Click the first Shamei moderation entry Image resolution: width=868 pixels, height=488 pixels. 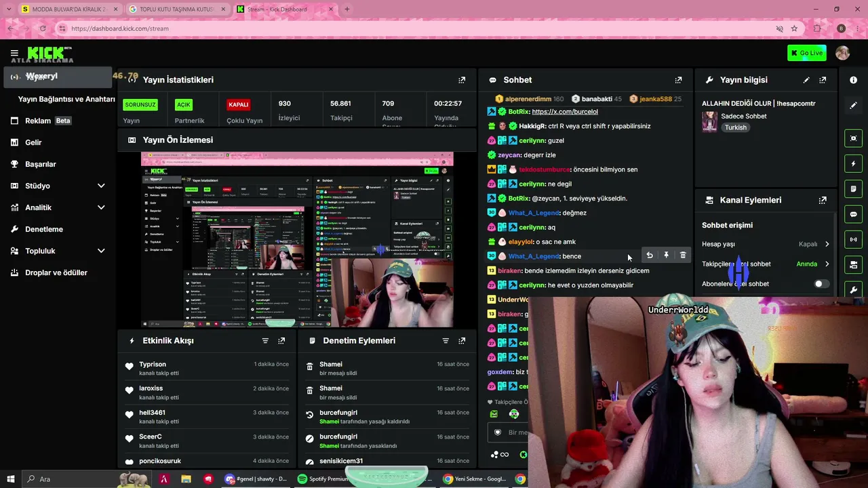[x=331, y=365]
